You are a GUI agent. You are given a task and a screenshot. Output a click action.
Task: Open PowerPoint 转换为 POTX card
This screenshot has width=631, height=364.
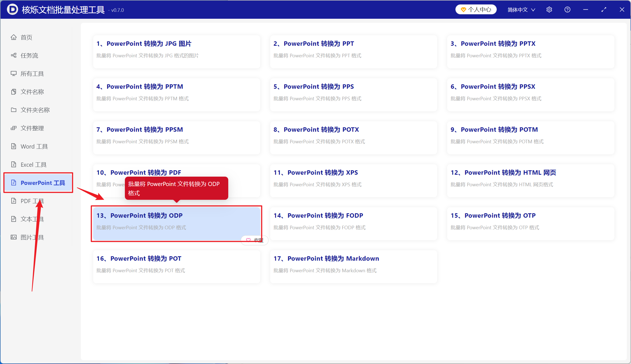tap(354, 137)
